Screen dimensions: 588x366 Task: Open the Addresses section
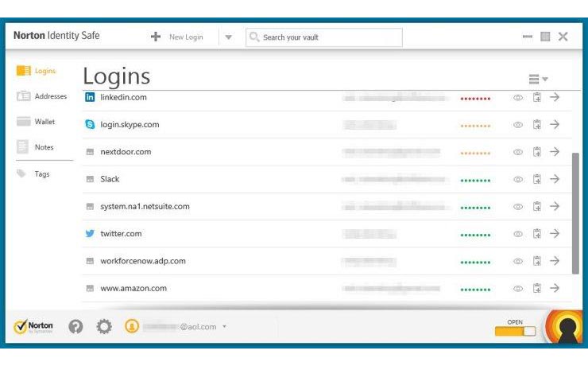(41, 96)
